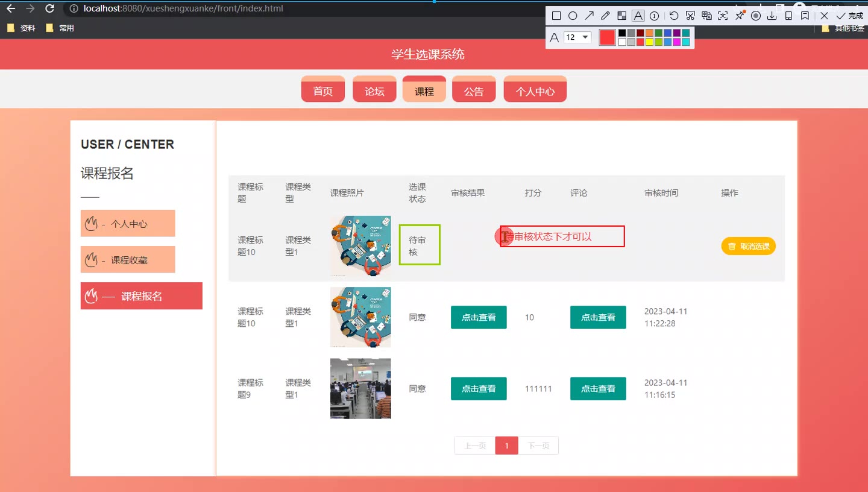This screenshot has width=868, height=492.
Task: Open the 资料 bookmark folder
Action: click(x=21, y=28)
